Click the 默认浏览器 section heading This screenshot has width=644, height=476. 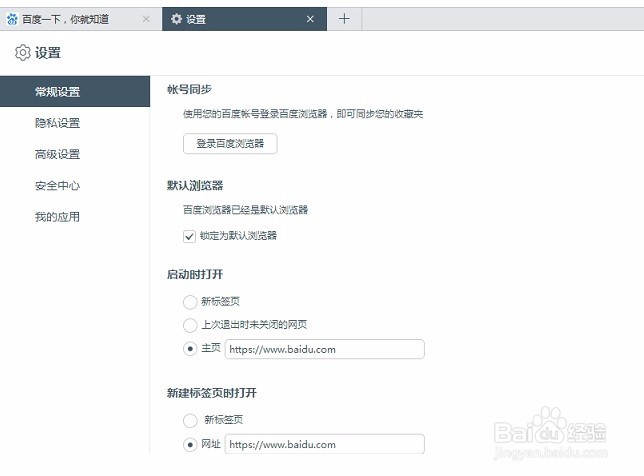tap(195, 185)
